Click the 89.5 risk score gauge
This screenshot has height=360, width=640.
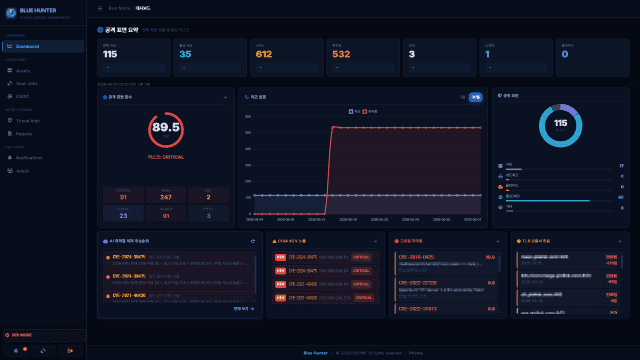pos(166,130)
